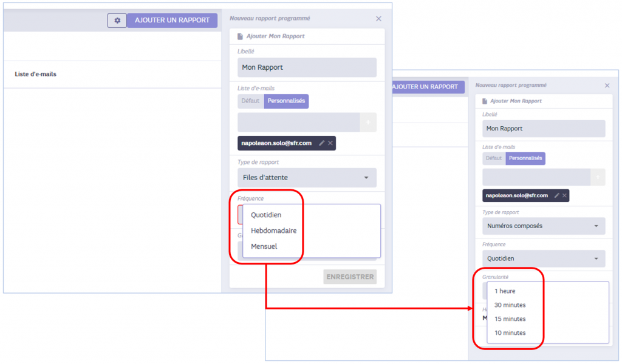Screen dimensions: 622x364
Task: Close the panel containing the ENREGISTRER button
Action: [379, 19]
